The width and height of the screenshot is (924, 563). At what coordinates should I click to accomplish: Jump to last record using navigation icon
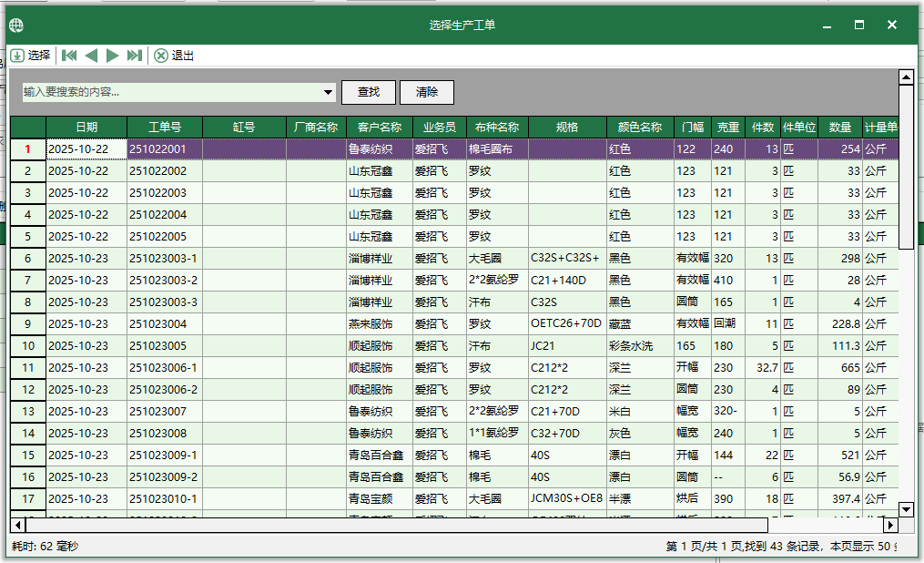(x=134, y=55)
